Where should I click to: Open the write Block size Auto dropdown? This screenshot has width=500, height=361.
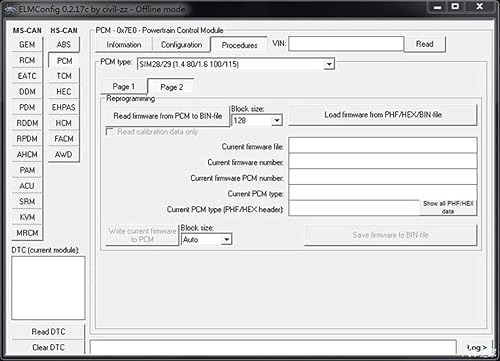[x=226, y=239]
